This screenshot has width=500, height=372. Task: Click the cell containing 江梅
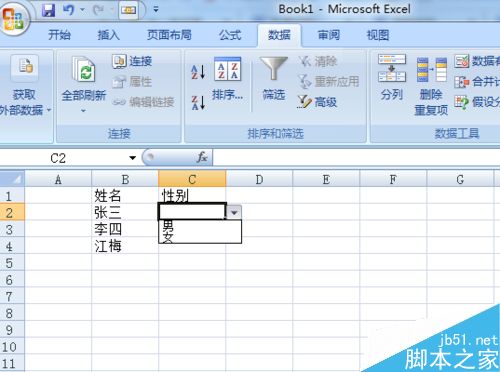(125, 246)
